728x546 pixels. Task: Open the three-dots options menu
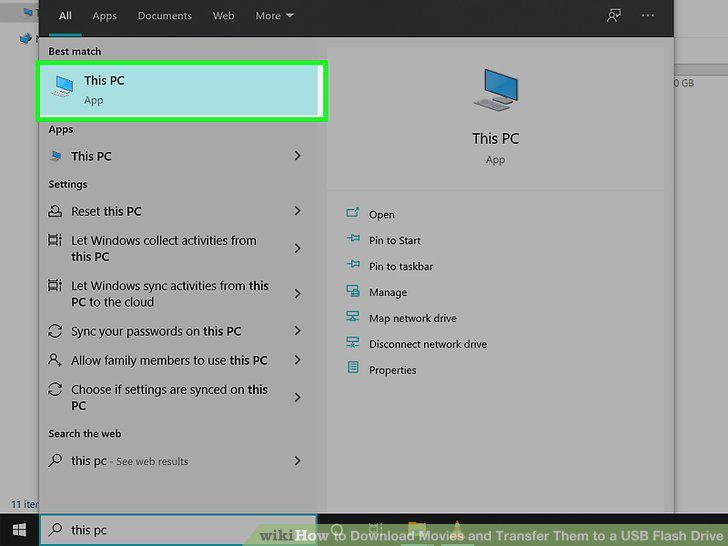(648, 16)
